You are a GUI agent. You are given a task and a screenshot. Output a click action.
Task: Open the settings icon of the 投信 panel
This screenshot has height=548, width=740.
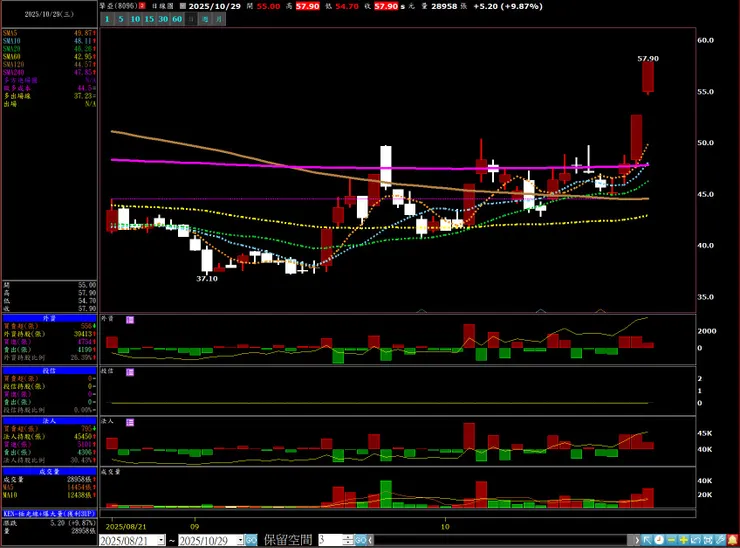pos(130,372)
